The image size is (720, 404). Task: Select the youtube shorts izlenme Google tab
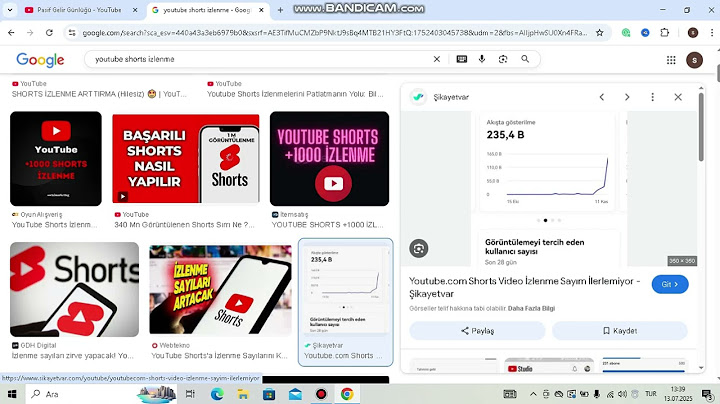pyautogui.click(x=206, y=10)
